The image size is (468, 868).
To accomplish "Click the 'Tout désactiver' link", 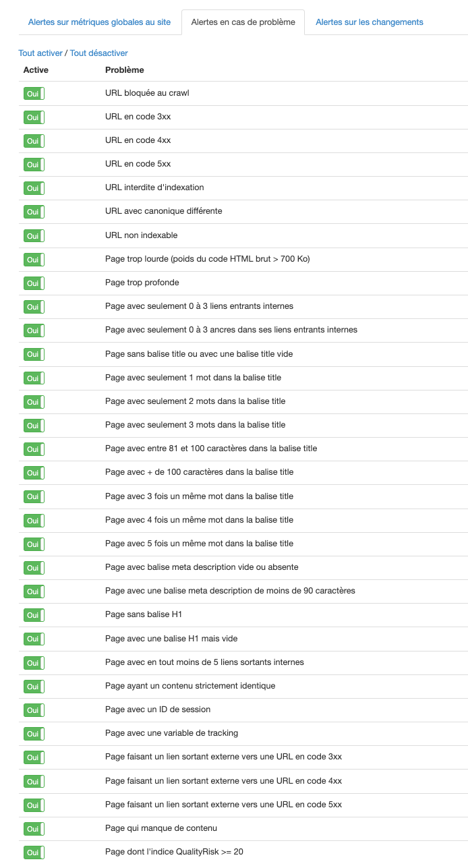I will [x=98, y=53].
